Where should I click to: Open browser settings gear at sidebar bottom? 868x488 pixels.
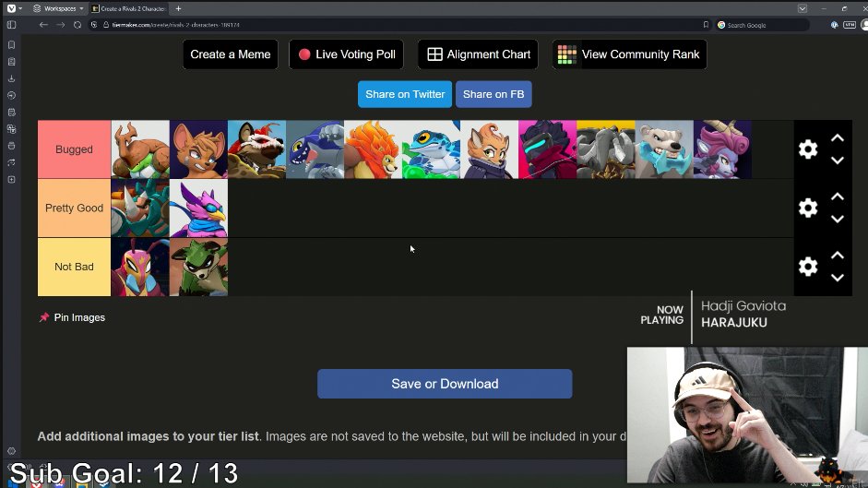(x=12, y=451)
